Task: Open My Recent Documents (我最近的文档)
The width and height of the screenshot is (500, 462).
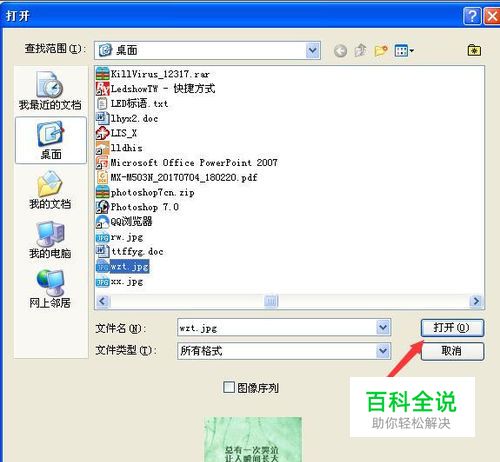Action: coord(50,90)
